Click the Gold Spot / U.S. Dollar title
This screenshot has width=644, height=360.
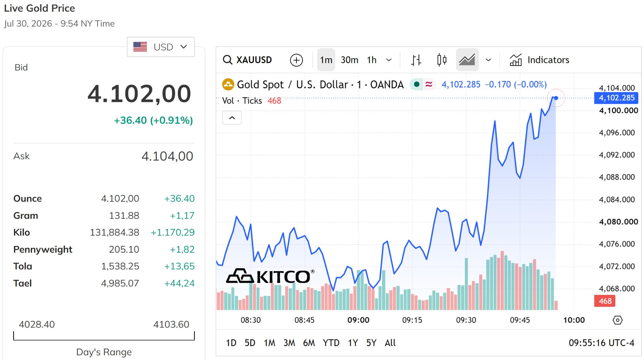(x=320, y=84)
